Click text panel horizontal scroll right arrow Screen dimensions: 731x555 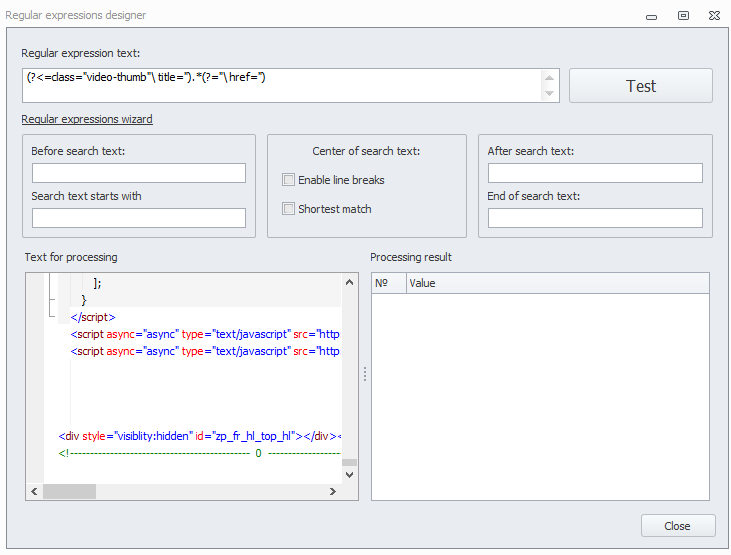coord(333,492)
